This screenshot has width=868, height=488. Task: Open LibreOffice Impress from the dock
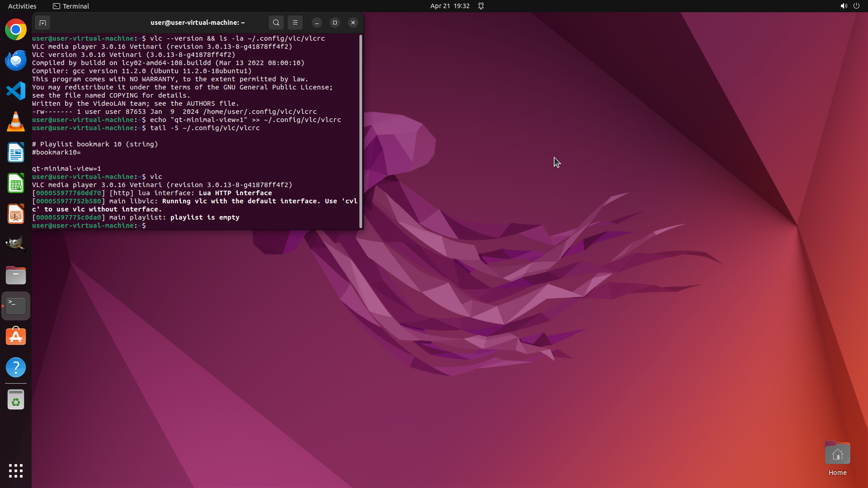16,214
